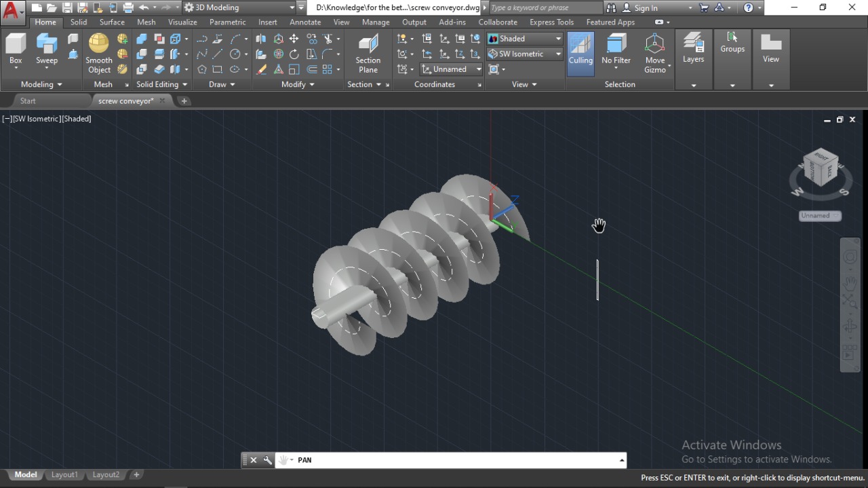Open the 3D Modeling workspace dropdown
This screenshot has height=488, width=868.
[x=239, y=7]
